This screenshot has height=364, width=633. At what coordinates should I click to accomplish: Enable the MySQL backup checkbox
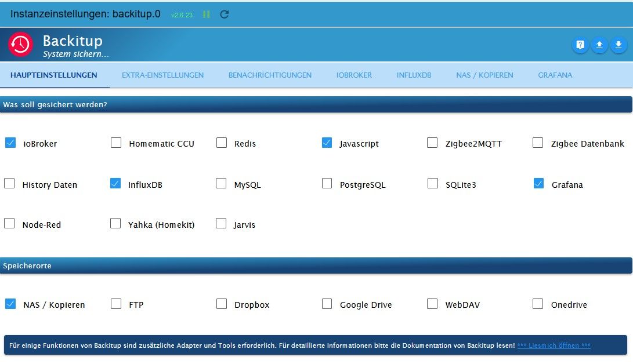click(221, 183)
